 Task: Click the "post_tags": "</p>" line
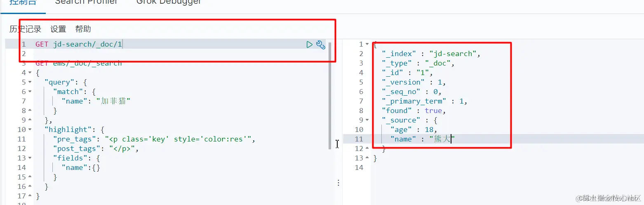(96, 149)
